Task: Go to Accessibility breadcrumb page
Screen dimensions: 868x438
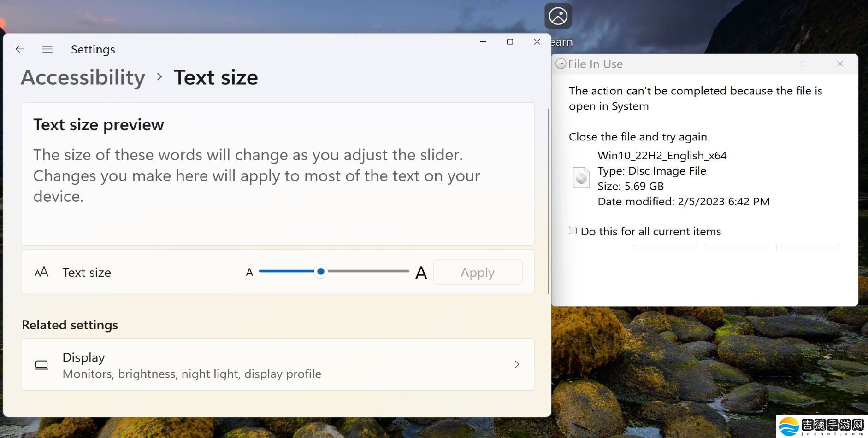Action: (x=83, y=77)
